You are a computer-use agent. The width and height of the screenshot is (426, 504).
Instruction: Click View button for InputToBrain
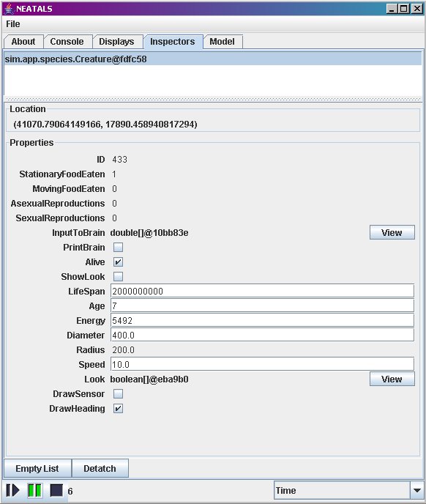(392, 232)
